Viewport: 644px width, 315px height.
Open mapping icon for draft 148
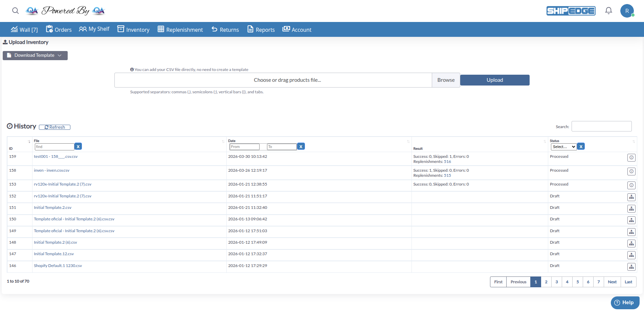pyautogui.click(x=631, y=243)
